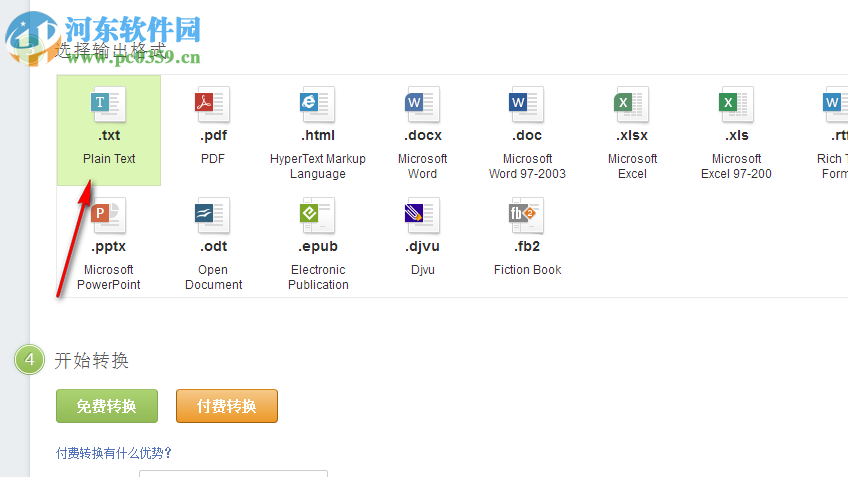Click the ".xlsx" extension text

(632, 135)
